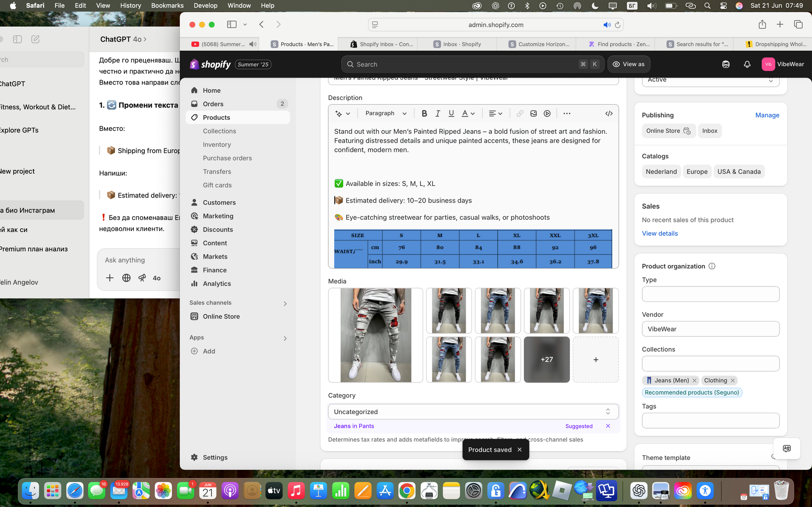Click Safari back navigation arrow

coord(261,25)
